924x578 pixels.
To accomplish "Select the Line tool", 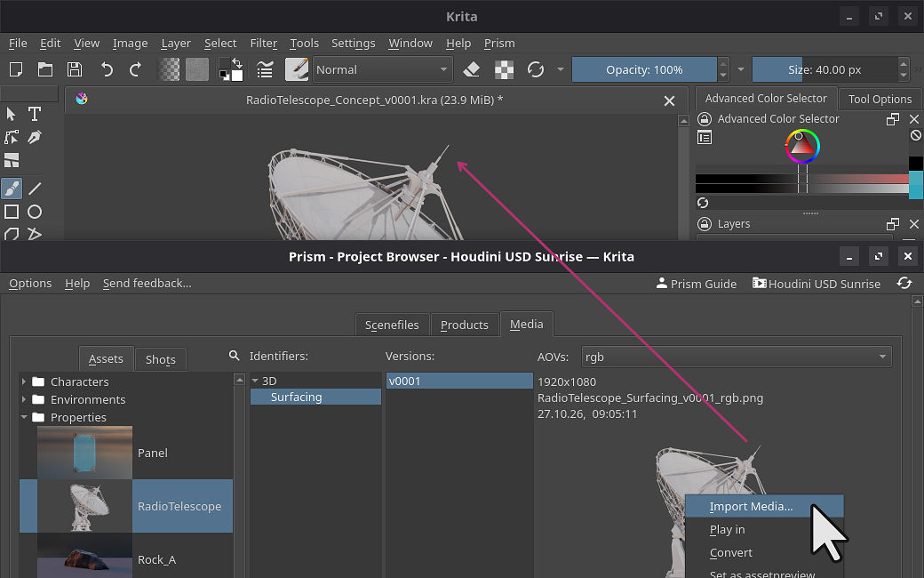I will (35, 189).
